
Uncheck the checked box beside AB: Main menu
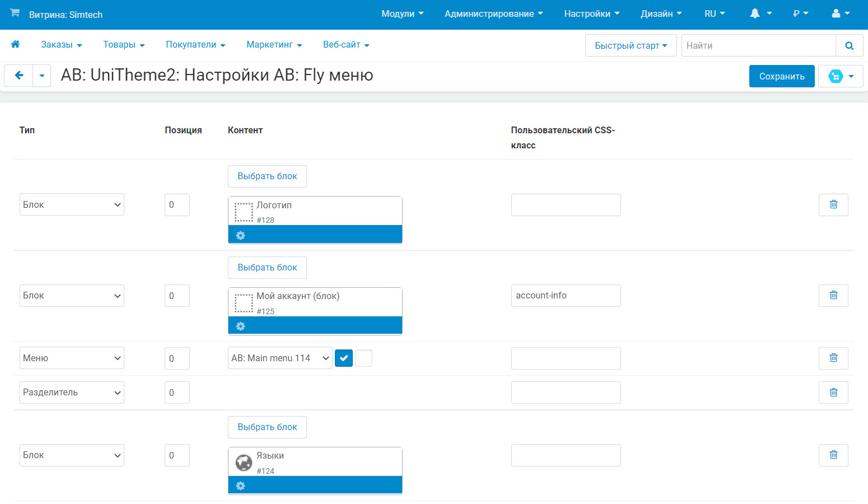[x=344, y=358]
